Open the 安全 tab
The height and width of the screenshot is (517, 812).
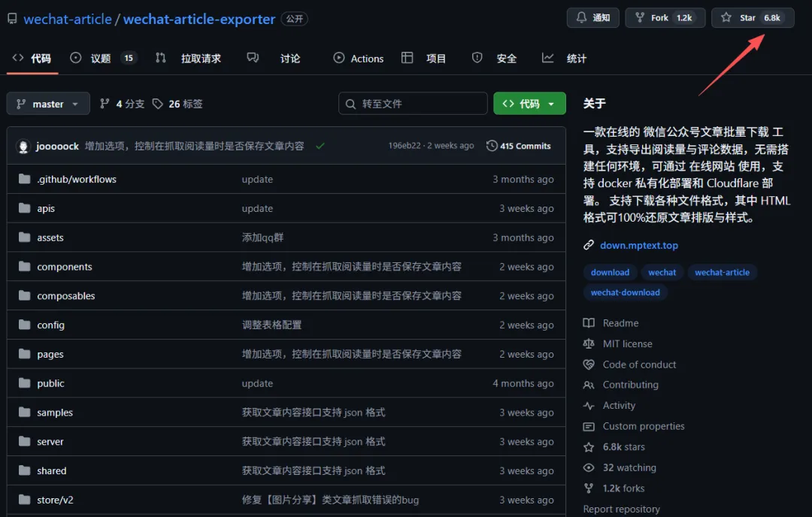(x=494, y=59)
